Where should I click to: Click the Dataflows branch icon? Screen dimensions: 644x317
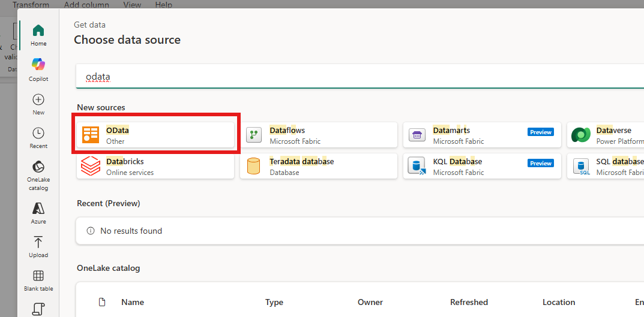click(254, 135)
